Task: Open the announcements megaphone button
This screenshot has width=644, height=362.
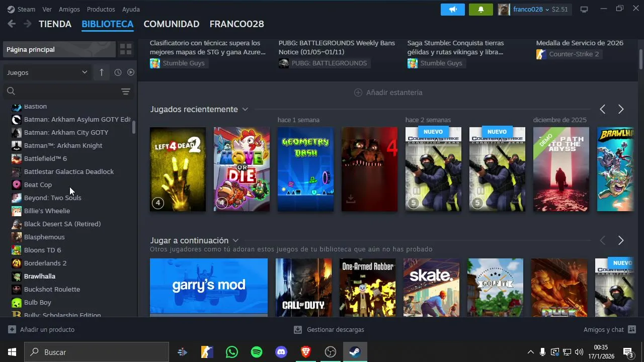Action: (453, 10)
